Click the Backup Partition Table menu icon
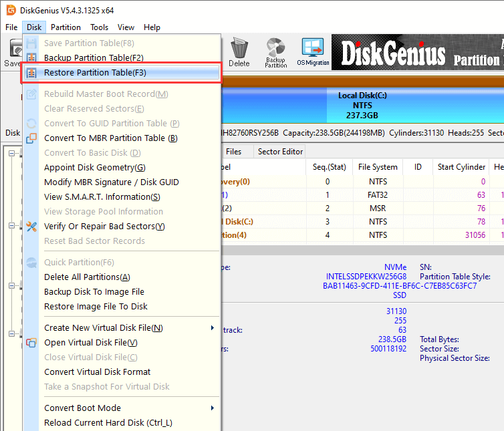 click(x=31, y=58)
